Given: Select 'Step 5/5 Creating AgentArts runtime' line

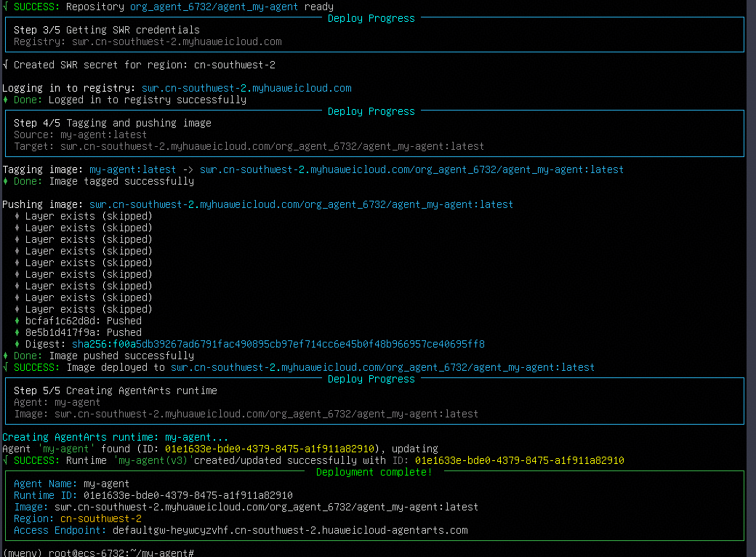Looking at the screenshot, I should tap(116, 391).
